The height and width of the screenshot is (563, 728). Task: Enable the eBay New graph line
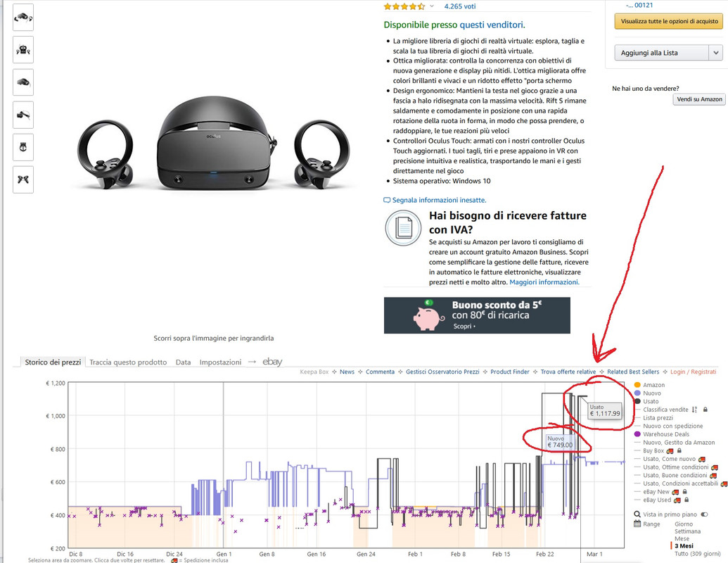(x=656, y=492)
